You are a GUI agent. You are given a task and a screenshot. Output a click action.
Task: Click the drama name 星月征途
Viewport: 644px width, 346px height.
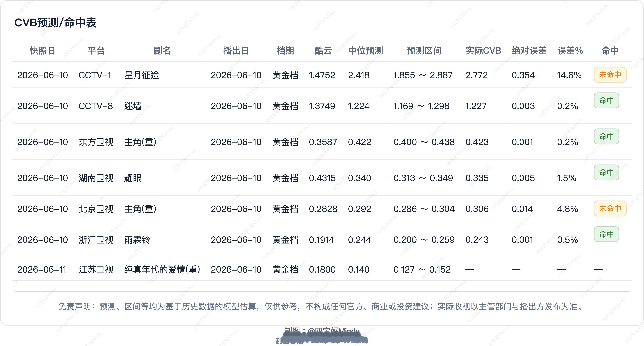[x=142, y=75]
